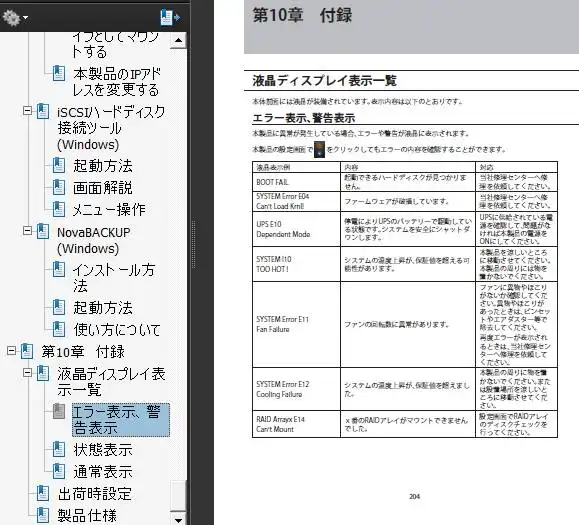Collapse the NovaBACKUP (Windows) bookmark branch

[27, 231]
